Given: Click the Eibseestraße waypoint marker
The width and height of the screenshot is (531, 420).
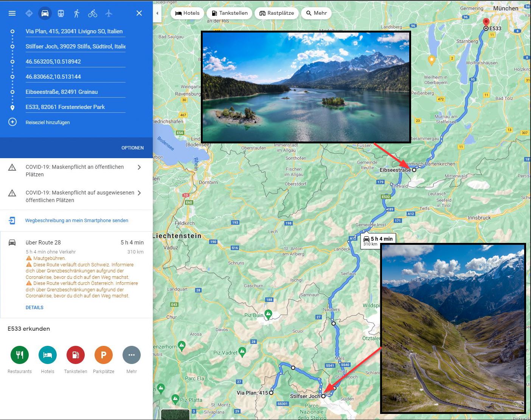Looking at the screenshot, I should point(414,170).
